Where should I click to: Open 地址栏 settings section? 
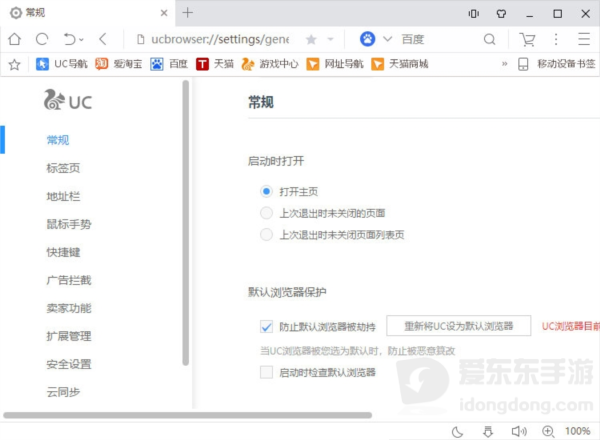coord(63,196)
